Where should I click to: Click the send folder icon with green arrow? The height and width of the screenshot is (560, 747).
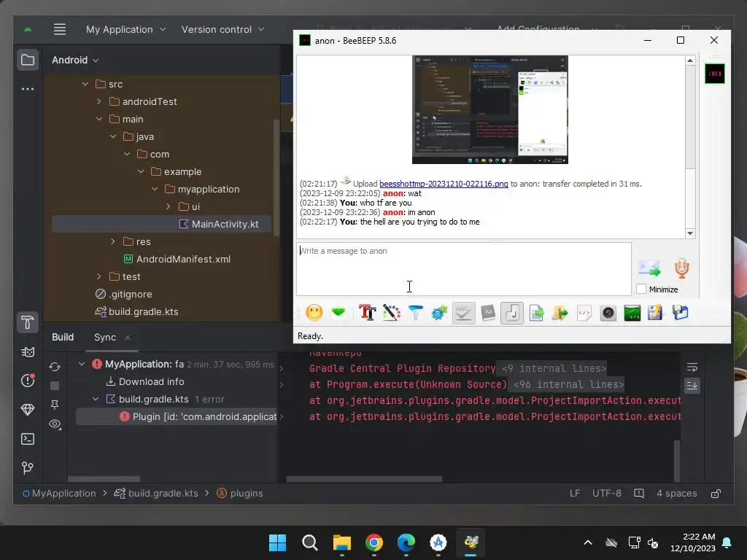pos(560,313)
